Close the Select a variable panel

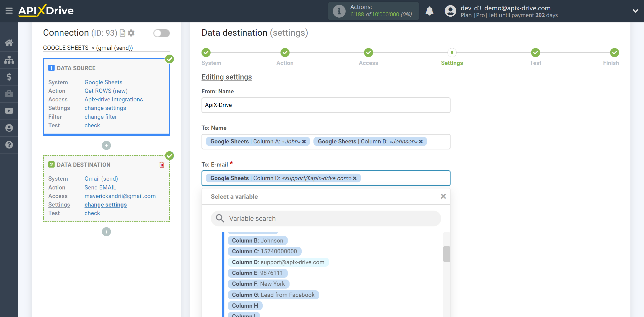coord(443,196)
